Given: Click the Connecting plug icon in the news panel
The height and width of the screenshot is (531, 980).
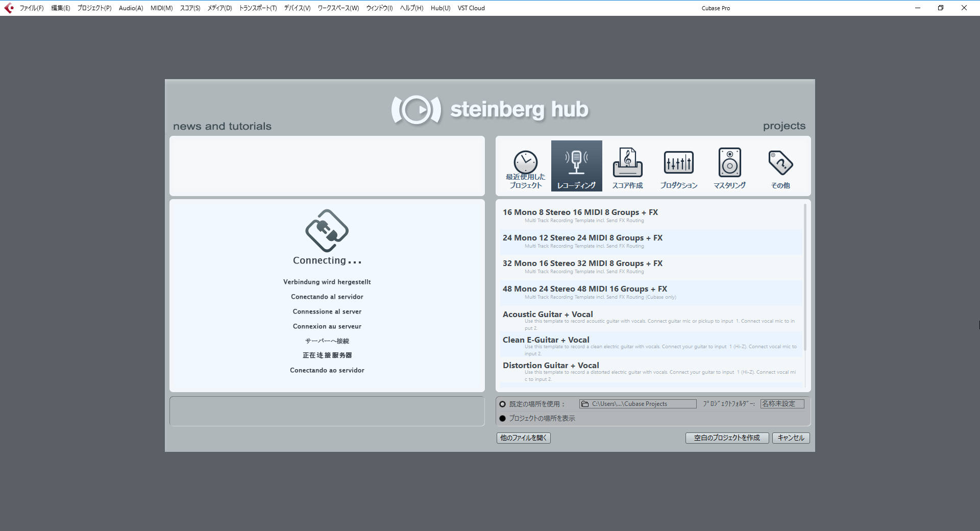Looking at the screenshot, I should 327,231.
